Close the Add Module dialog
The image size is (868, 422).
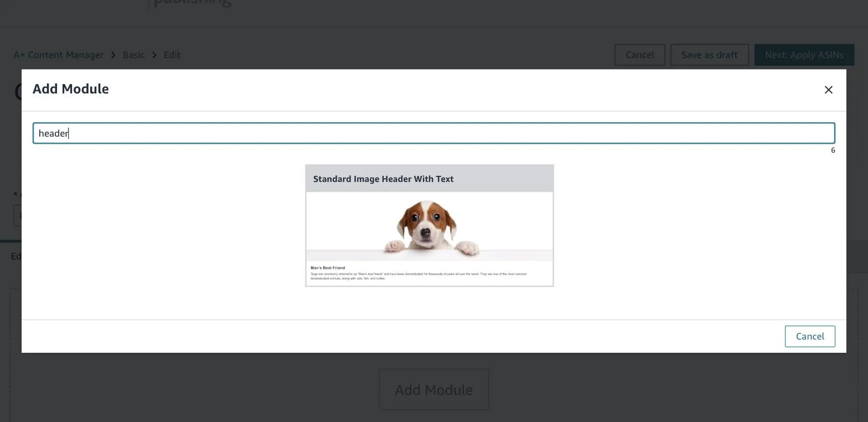828,90
